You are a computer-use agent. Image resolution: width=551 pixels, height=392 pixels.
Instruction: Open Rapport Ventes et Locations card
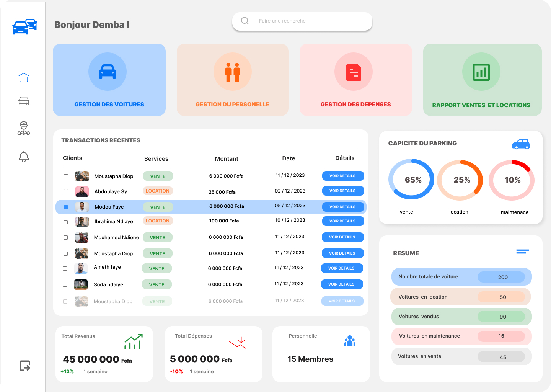(x=482, y=80)
